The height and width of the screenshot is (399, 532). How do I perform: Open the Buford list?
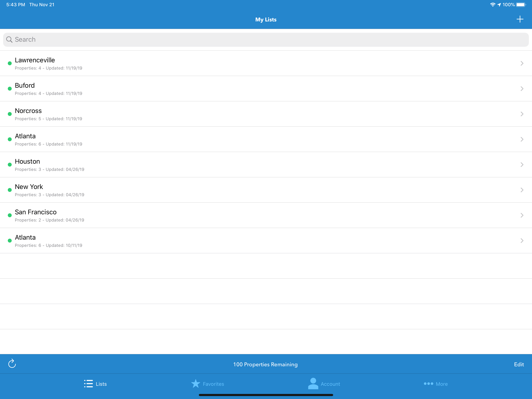pyautogui.click(x=266, y=89)
